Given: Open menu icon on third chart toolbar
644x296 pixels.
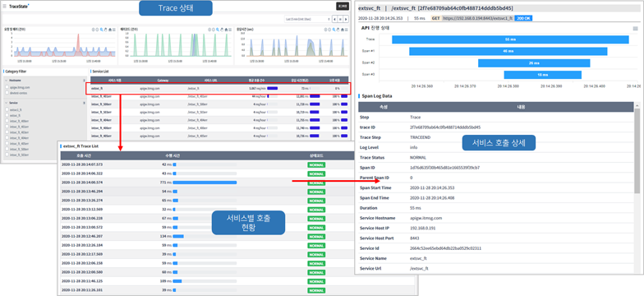Looking at the screenshot, I should pos(346,30).
